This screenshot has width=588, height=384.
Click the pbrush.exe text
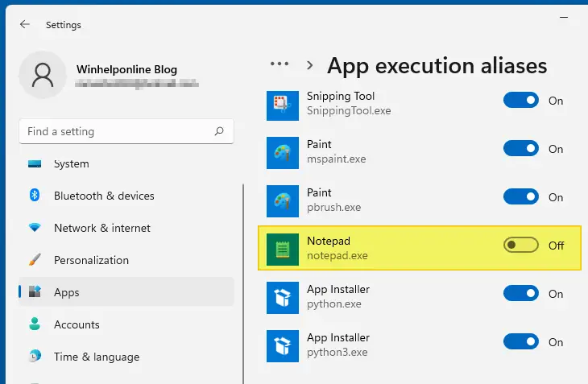point(333,207)
